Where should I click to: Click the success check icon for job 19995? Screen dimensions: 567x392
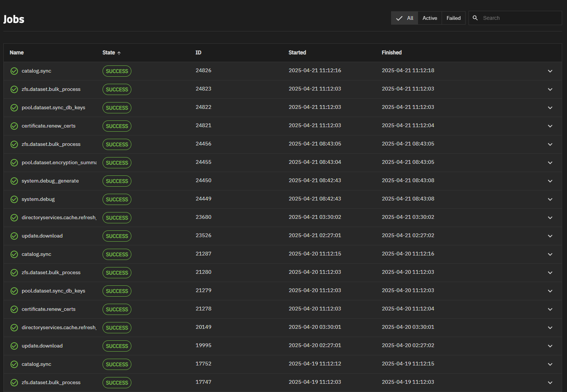[14, 346]
